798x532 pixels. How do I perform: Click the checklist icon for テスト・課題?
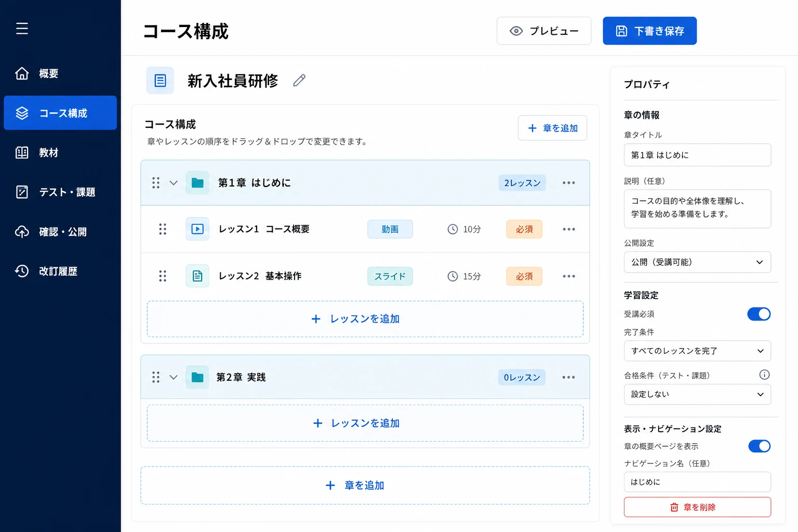click(22, 192)
